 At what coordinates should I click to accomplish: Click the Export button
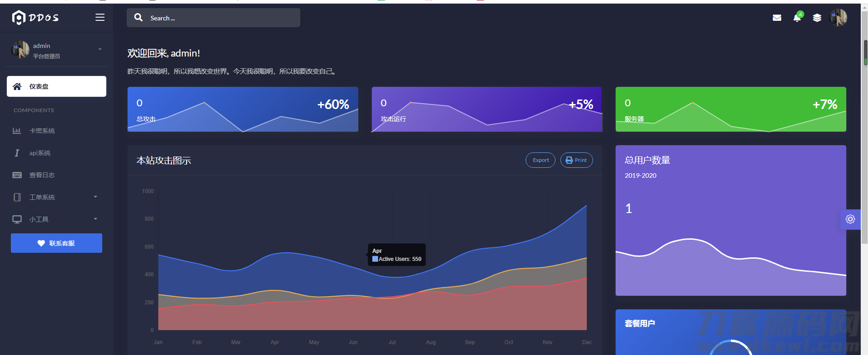[541, 160]
